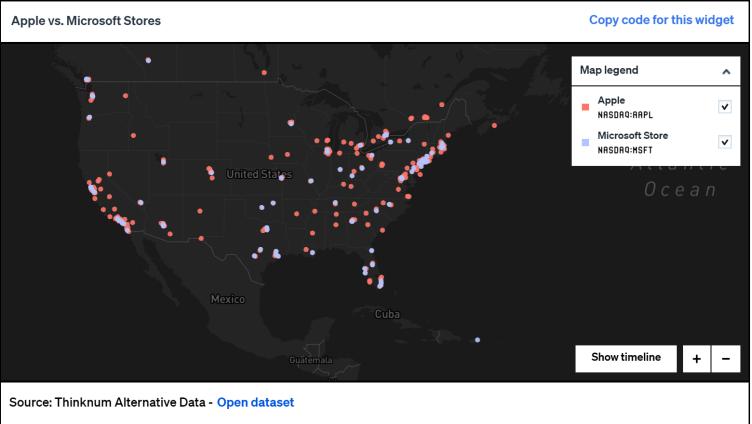Viewport: 752px width, 424px height.
Task: Open the dataset via Open dataset link
Action: coord(255,402)
